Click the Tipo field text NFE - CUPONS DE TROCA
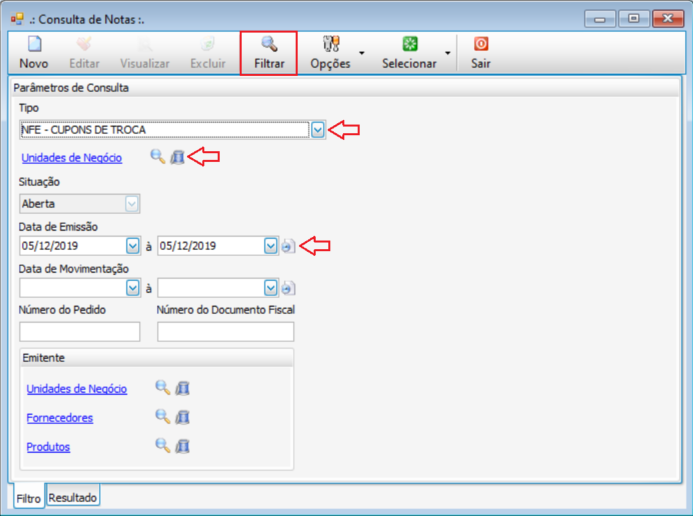Screen dimensions: 693x516 click(84, 130)
